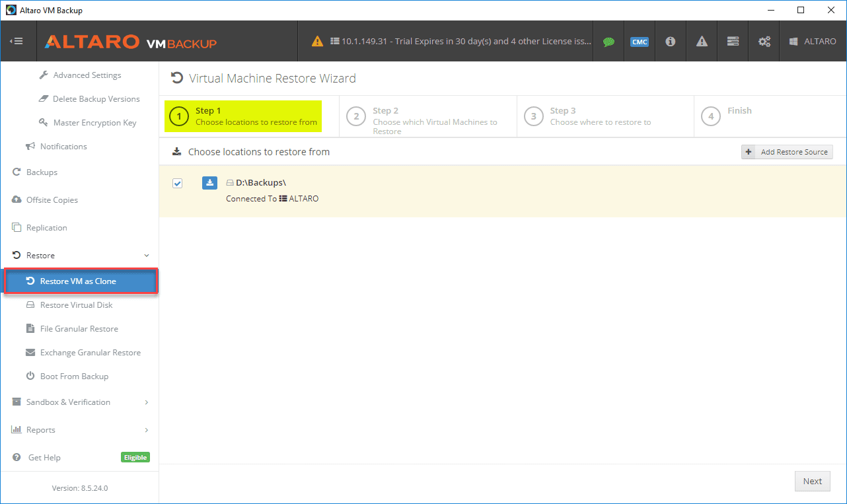Select the Finish wizard tab
847x504 pixels.
tap(769, 117)
